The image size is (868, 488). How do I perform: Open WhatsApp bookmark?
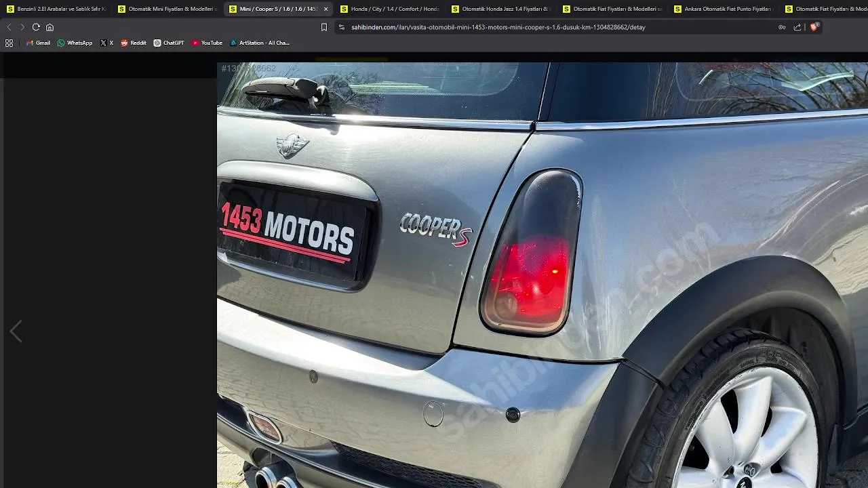(75, 43)
